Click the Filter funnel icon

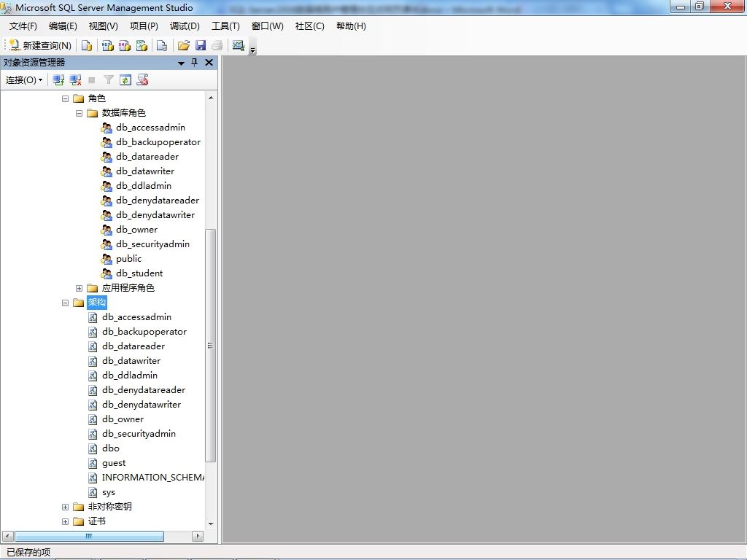(x=109, y=80)
